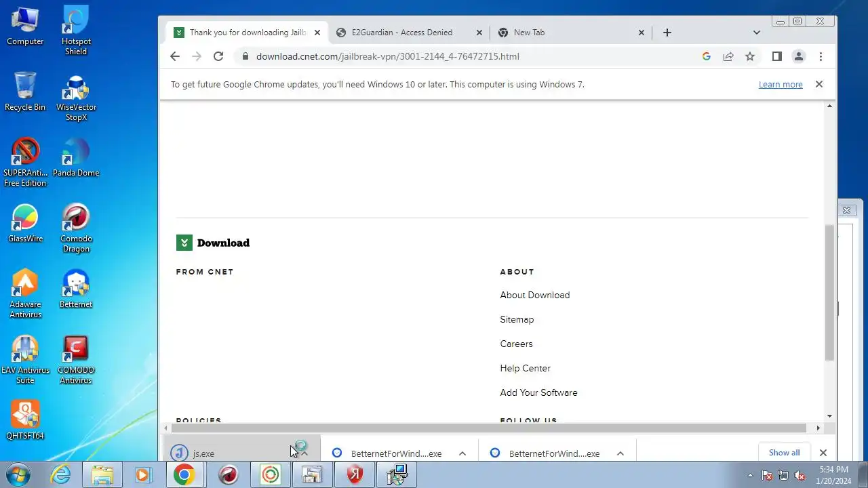Click the Download logo in footer
Viewport: 868px width, 488px height.
coord(213,243)
